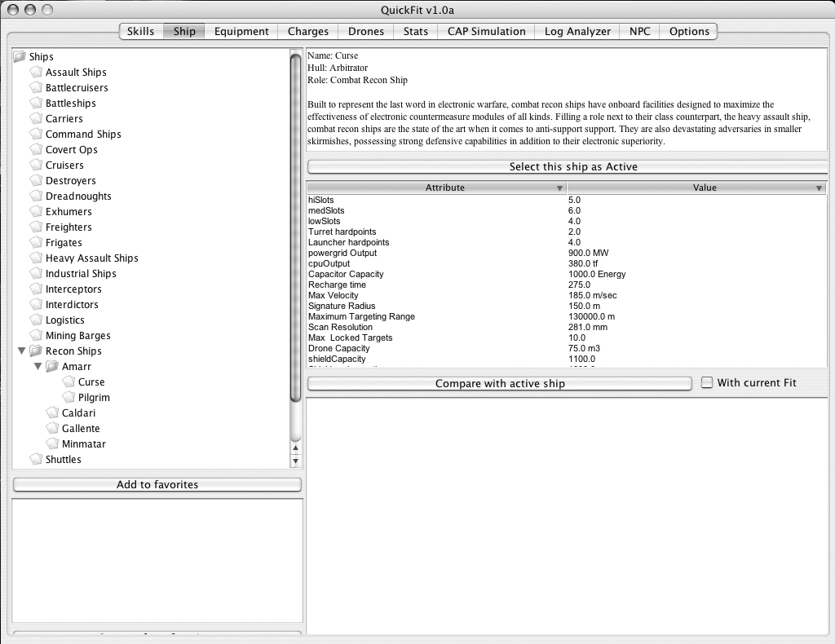Viewport: 835px width, 644px height.
Task: Click the Max Velocity value 185.0 m/sec
Action: coord(593,295)
